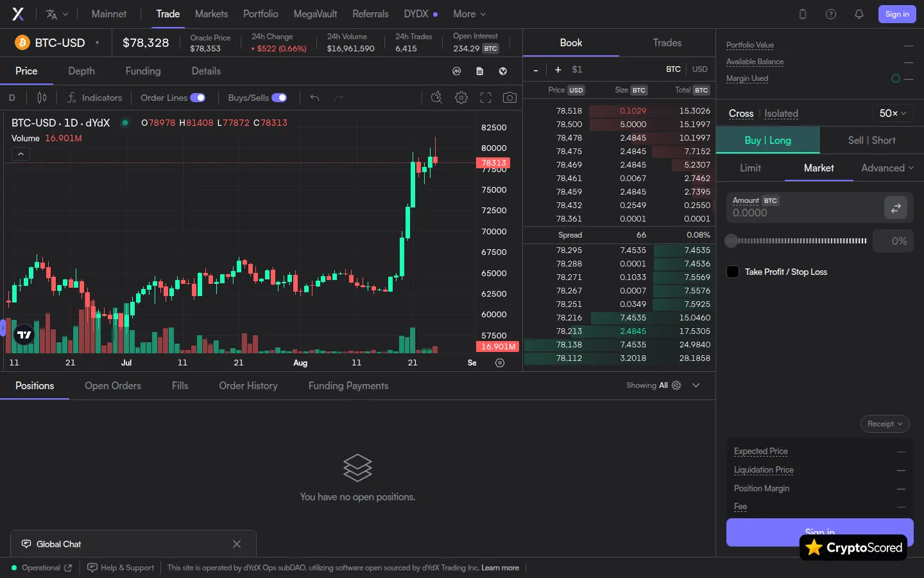
Task: Open the candlestick chart style selector
Action: [x=42, y=98]
